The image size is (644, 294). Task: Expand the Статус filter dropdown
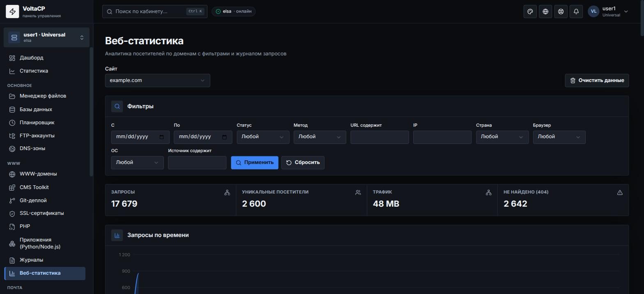pyautogui.click(x=263, y=137)
